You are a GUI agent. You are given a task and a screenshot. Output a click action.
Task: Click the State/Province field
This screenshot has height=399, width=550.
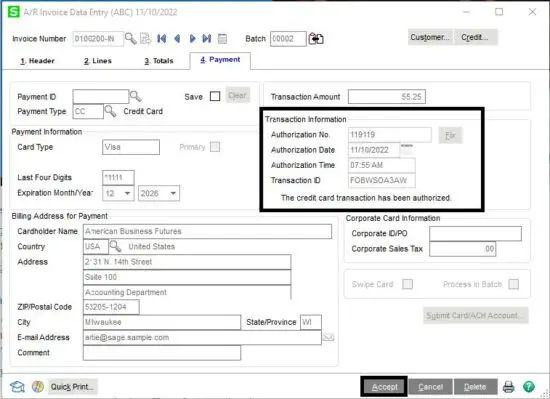[x=311, y=322]
